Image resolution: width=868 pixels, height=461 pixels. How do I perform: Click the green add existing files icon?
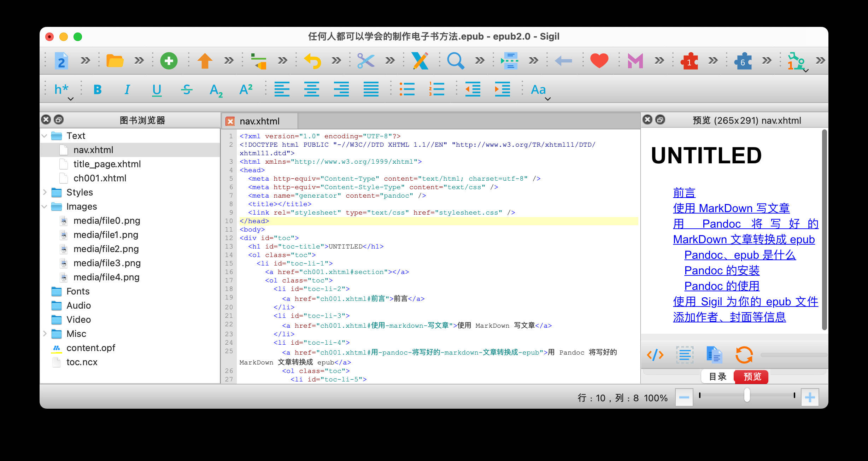(169, 61)
